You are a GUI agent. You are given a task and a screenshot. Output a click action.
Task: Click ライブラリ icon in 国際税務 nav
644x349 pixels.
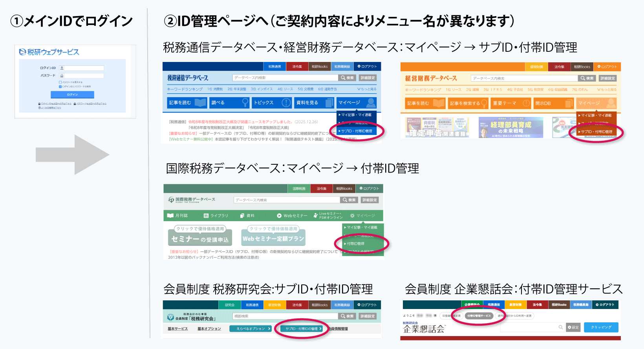[x=206, y=216]
